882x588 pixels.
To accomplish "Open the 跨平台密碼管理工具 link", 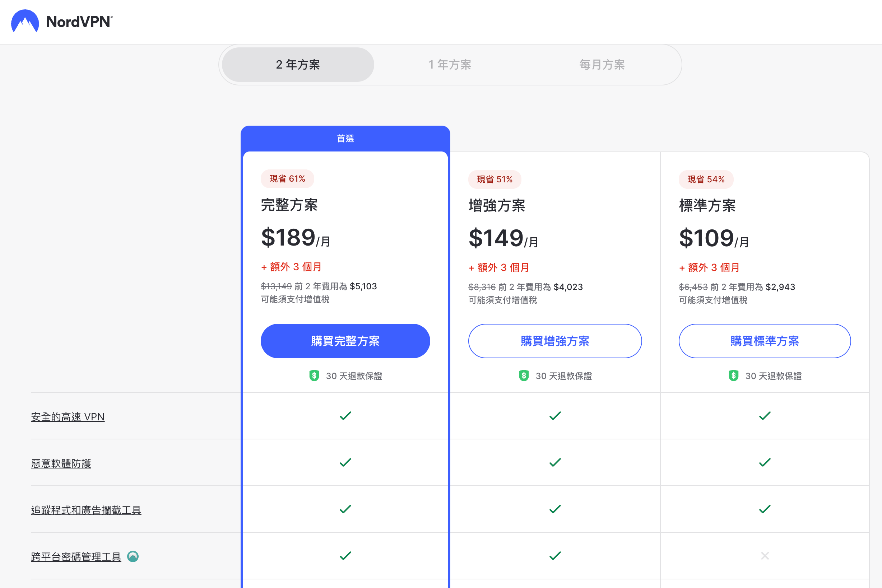I will (76, 557).
